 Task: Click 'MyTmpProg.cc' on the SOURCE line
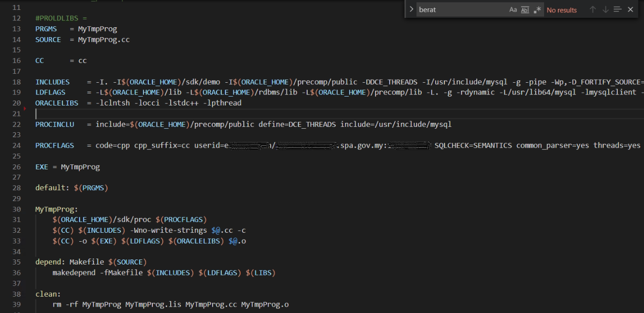[104, 40]
